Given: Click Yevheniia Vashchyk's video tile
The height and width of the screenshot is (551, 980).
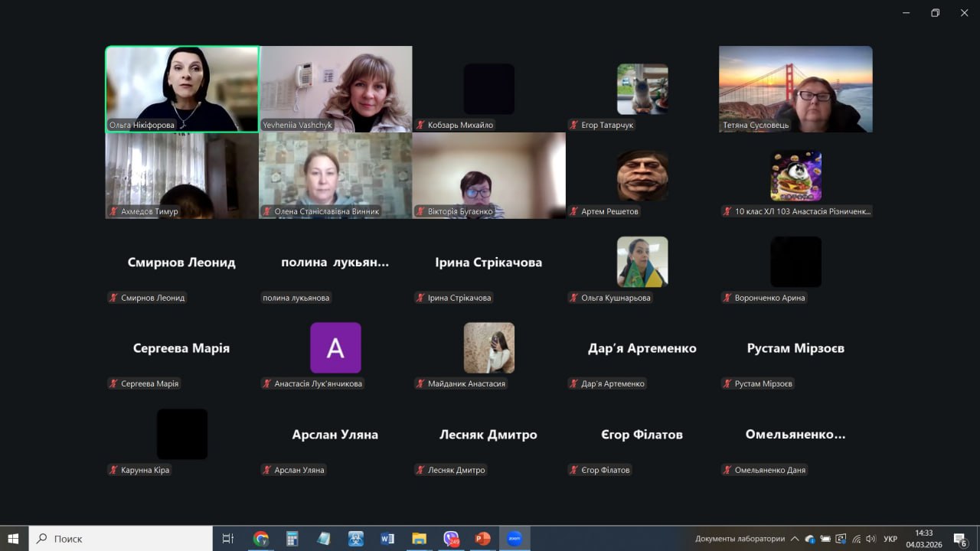Looking at the screenshot, I should tap(335, 89).
